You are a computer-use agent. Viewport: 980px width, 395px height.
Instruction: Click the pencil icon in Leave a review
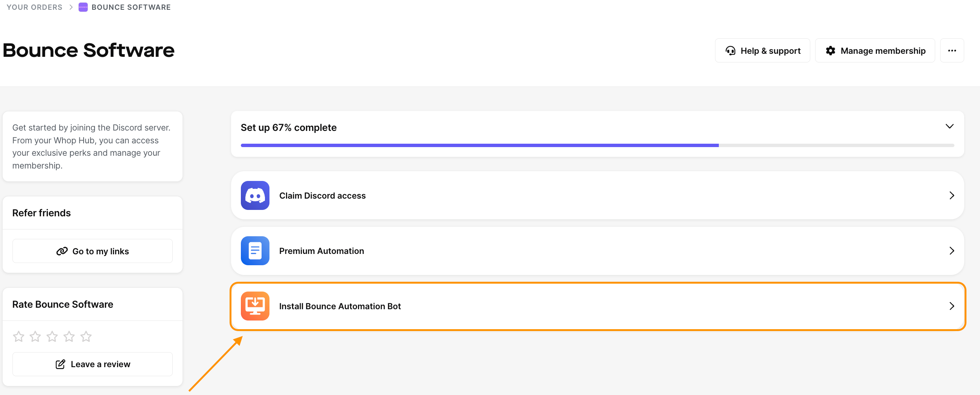[x=60, y=364]
